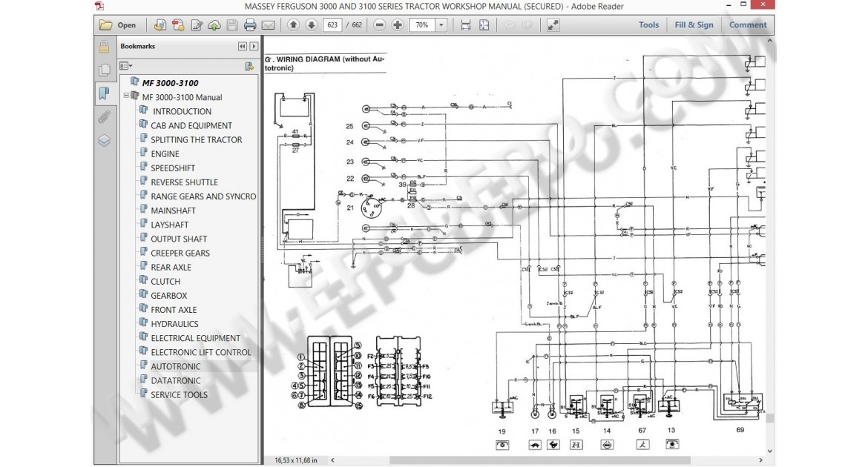This screenshot has height=467, width=868.
Task: Click the horizontal scrollbar thumb under document
Action: pos(540,460)
